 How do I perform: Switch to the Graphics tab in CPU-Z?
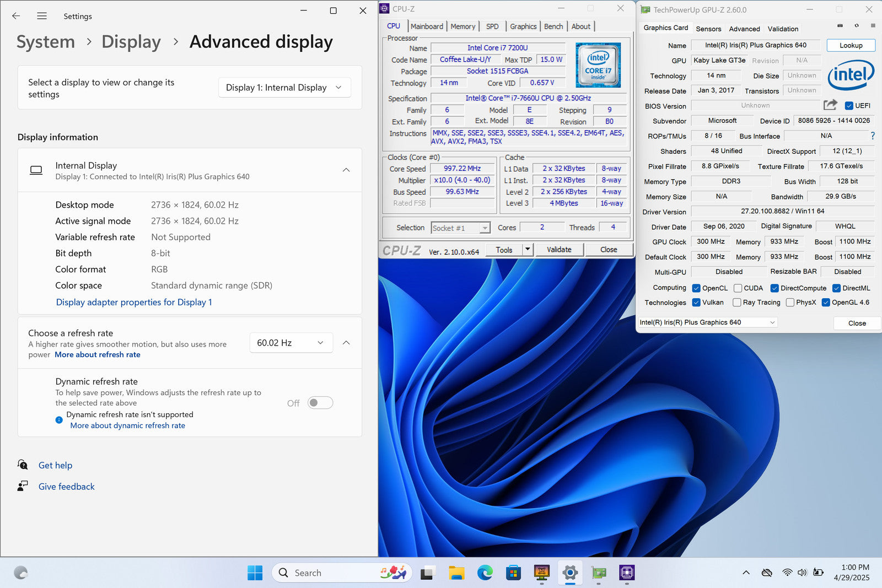[x=523, y=26]
